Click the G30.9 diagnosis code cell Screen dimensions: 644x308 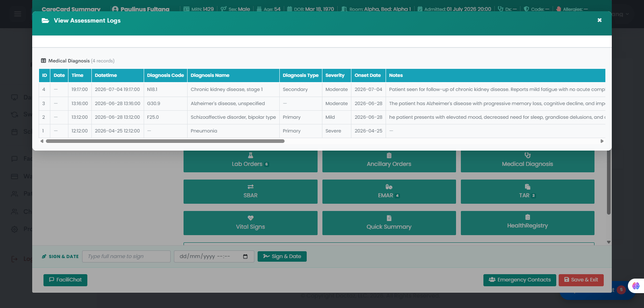[165, 103]
